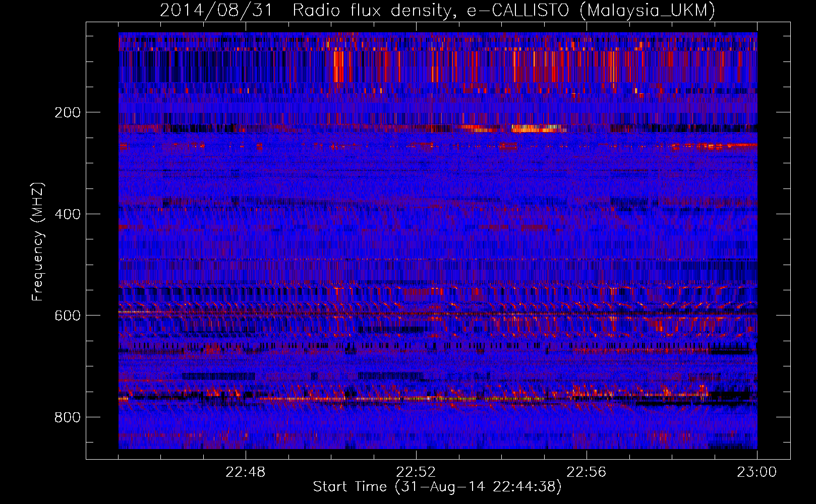The image size is (816, 504).
Task: Click the 'Start Time (31-Aug-14 22:44:38)' label
Action: point(437,487)
